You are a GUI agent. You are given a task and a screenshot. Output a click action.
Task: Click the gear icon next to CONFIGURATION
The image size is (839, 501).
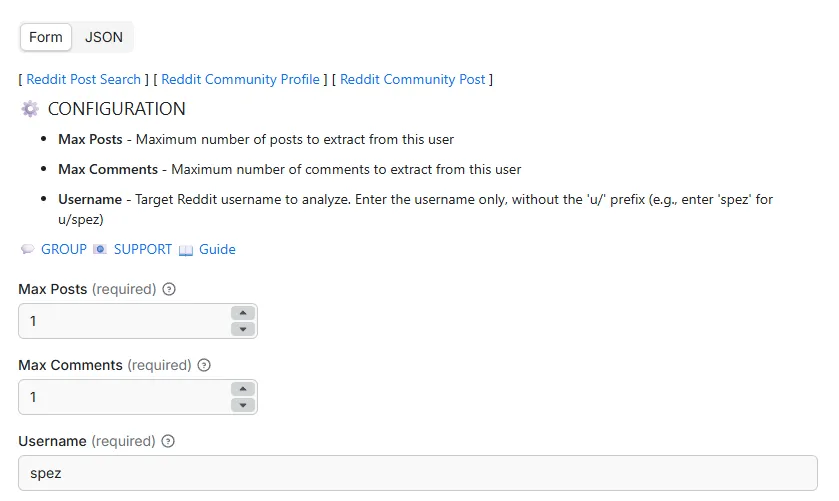point(30,109)
